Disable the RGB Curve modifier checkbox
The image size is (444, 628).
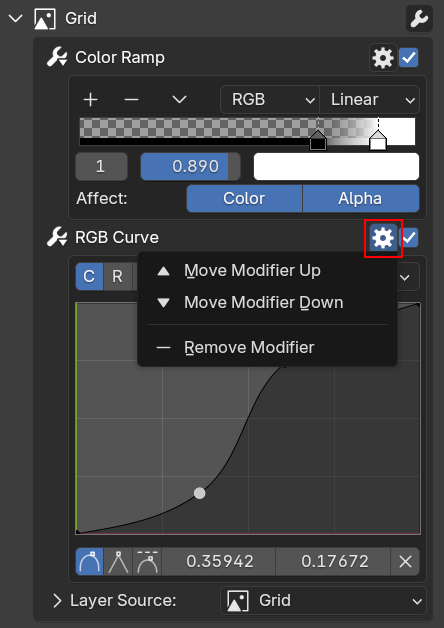[x=410, y=238]
